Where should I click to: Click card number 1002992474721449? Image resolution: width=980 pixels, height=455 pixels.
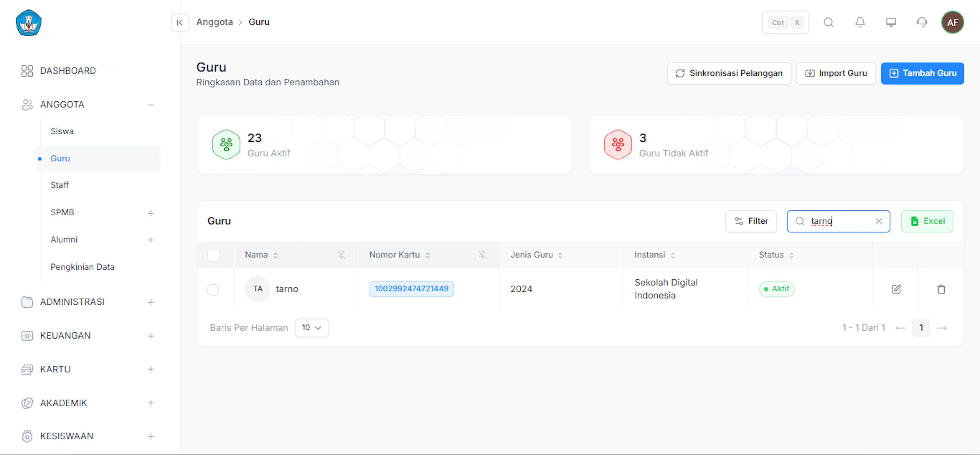point(411,289)
